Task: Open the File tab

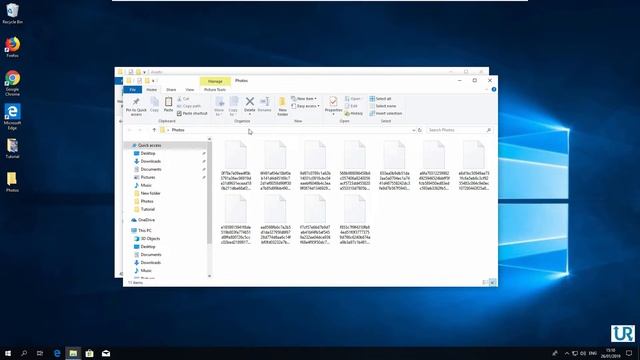Action: pyautogui.click(x=133, y=89)
